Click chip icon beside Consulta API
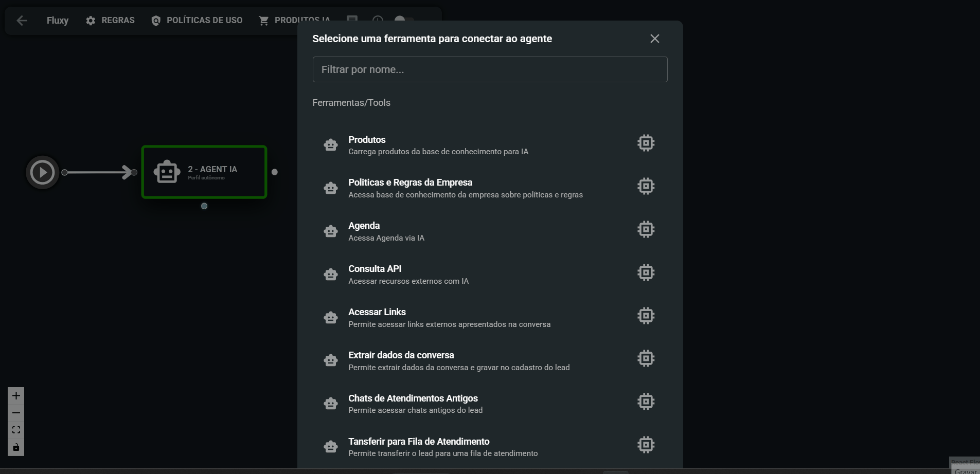Image resolution: width=980 pixels, height=474 pixels. coord(646,272)
